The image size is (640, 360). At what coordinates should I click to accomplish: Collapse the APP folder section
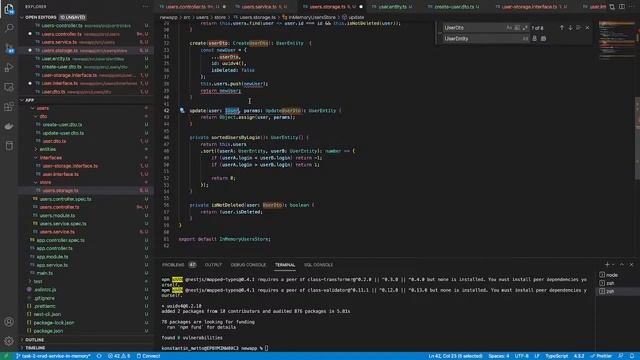[22, 100]
